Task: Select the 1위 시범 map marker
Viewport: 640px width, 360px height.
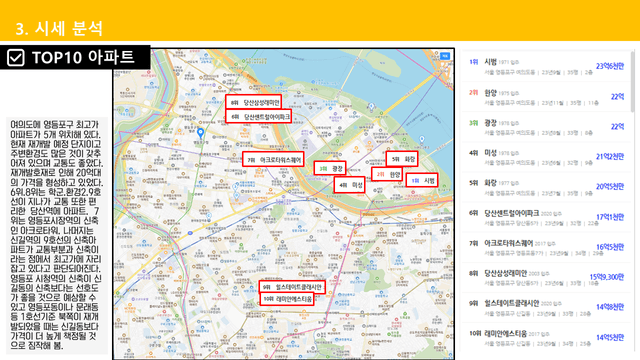Action: tap(422, 180)
